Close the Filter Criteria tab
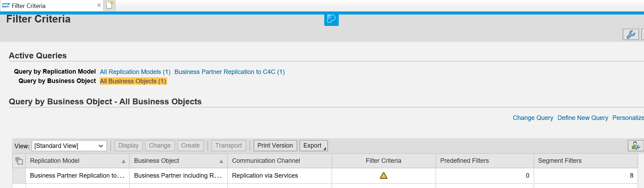The width and height of the screenshot is (644, 188). pos(99,6)
